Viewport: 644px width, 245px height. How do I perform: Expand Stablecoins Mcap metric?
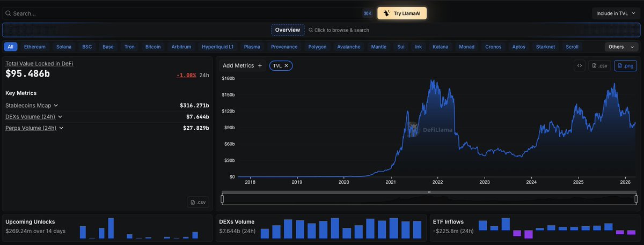click(x=32, y=106)
